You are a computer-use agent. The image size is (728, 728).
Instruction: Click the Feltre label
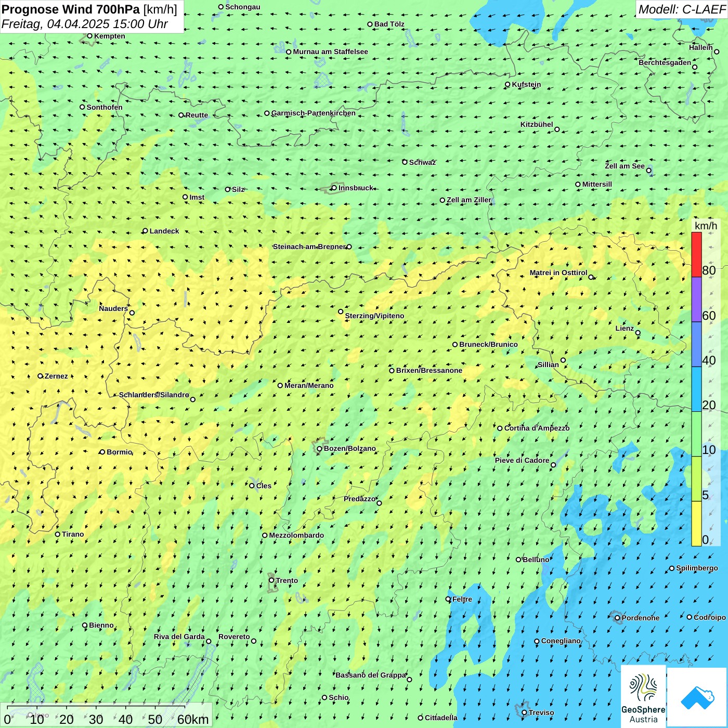coord(462,599)
